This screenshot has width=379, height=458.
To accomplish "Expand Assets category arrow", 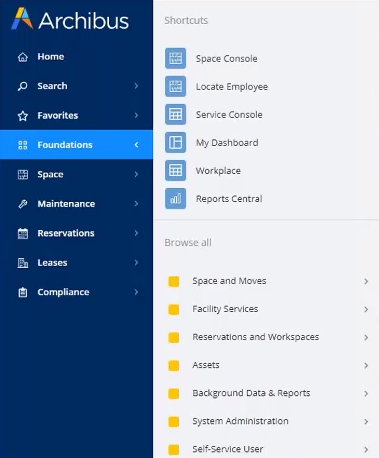I will 366,366.
